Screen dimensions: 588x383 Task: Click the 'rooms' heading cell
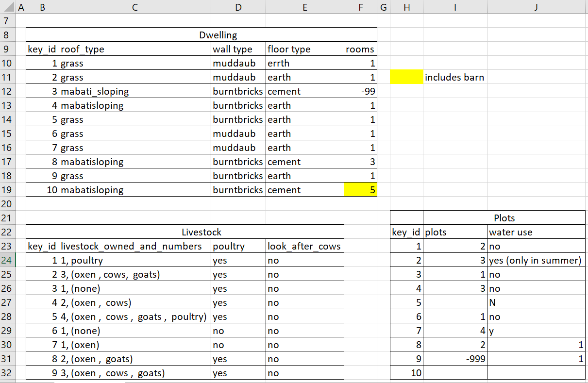pos(360,49)
